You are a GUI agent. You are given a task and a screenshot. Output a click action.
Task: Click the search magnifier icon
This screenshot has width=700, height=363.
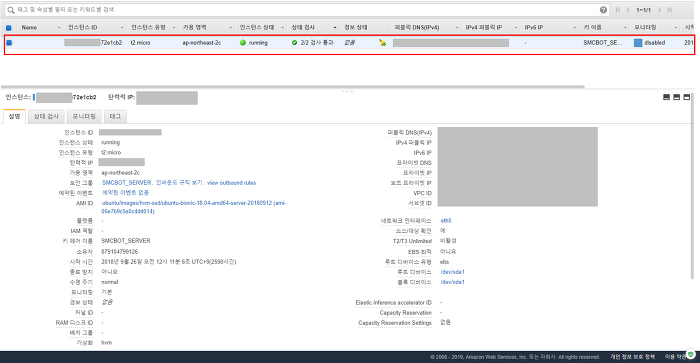pyautogui.click(x=11, y=10)
